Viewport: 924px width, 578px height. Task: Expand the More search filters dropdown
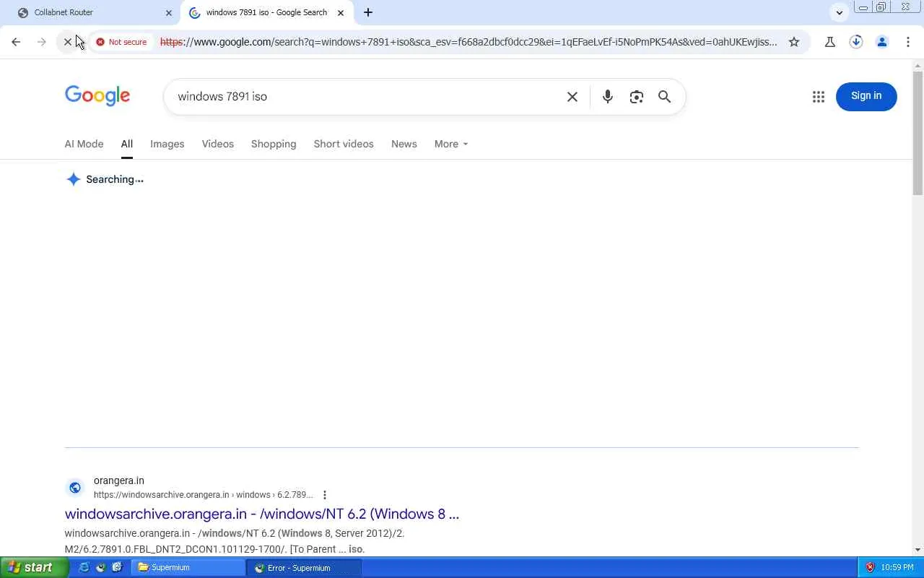[x=451, y=144]
